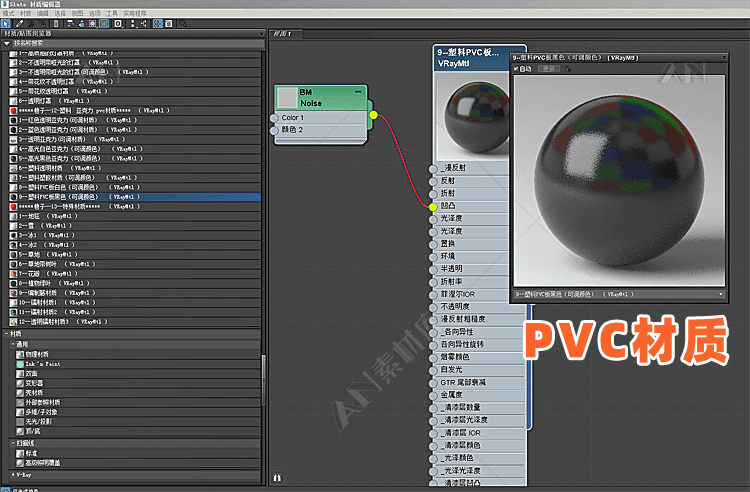Click the icon beside the 更新 button
Image resolution: width=750 pixels, height=492 pixels.
tap(568, 69)
